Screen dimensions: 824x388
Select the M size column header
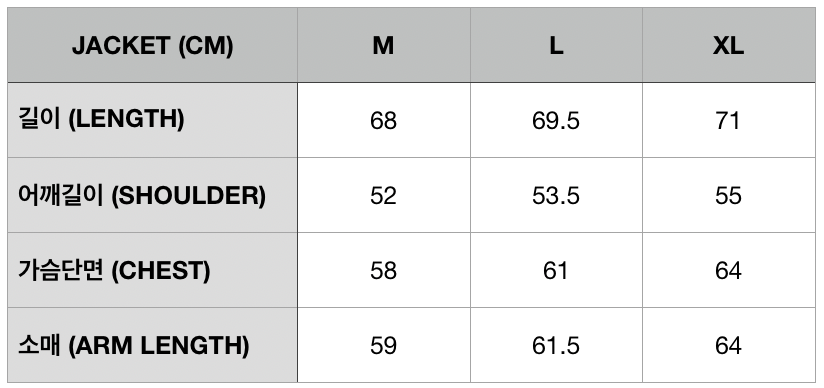pos(384,45)
